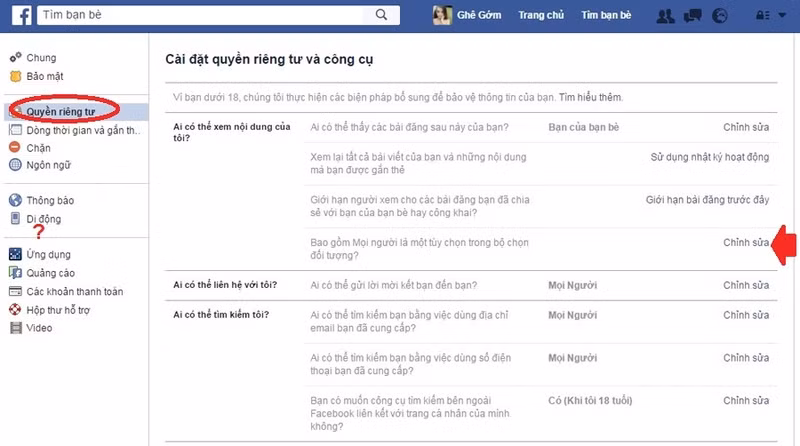
Task: Click the search magnifier icon
Action: click(381, 15)
